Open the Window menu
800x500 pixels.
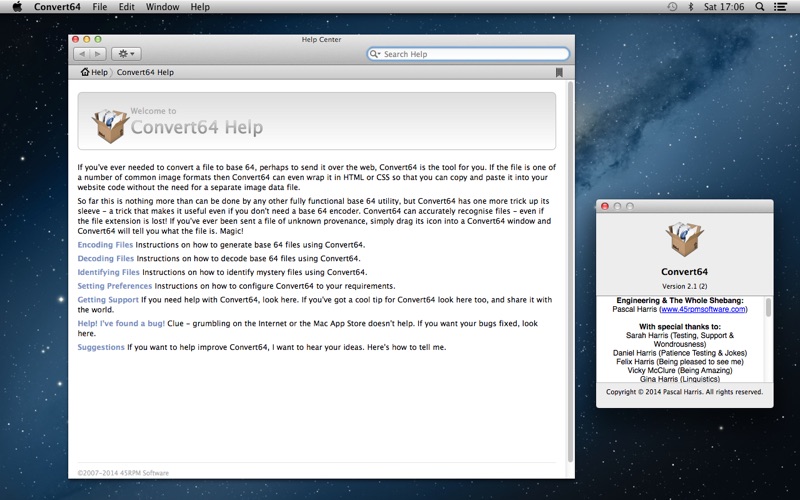[162, 7]
